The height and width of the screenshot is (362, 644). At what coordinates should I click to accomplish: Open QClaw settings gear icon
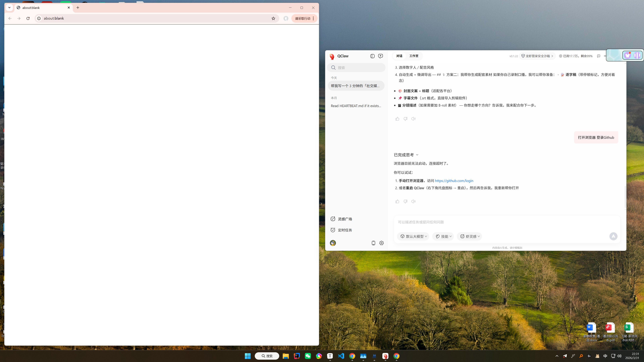[382, 243]
